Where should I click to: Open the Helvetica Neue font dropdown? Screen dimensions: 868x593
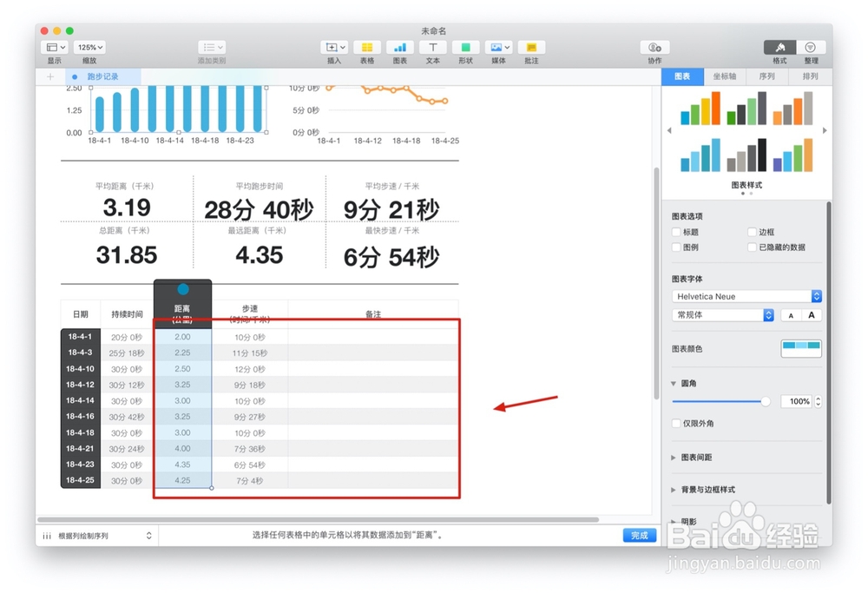(x=745, y=296)
